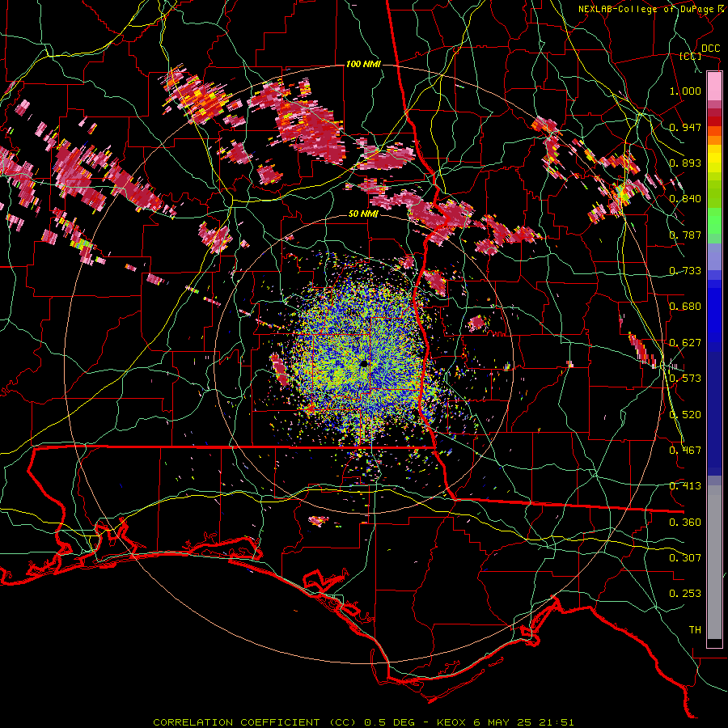Select the 0.947 scale value

coord(685,127)
